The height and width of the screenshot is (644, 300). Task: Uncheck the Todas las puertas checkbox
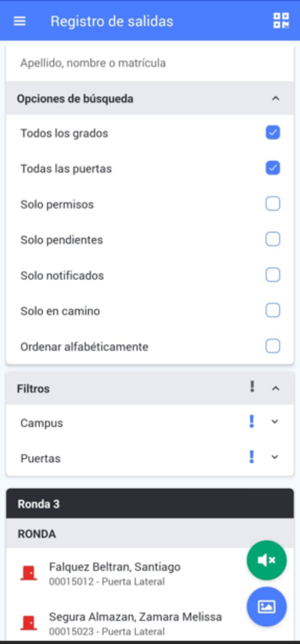(273, 168)
